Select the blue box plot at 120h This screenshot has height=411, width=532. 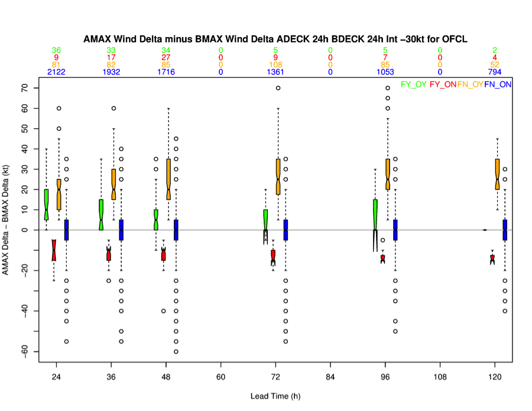pyautogui.click(x=504, y=229)
